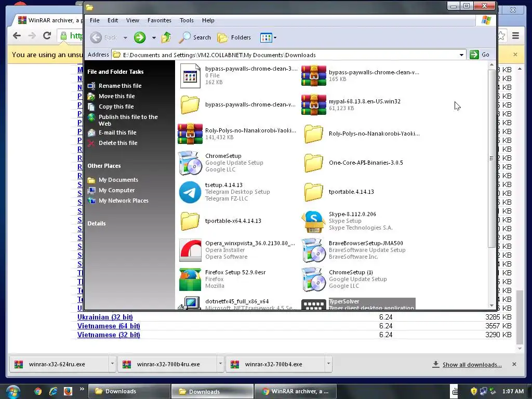Screen dimensions: 532x399
Task: Select the dotnetfx45_full_x86_x64 installer icon
Action: click(x=190, y=303)
